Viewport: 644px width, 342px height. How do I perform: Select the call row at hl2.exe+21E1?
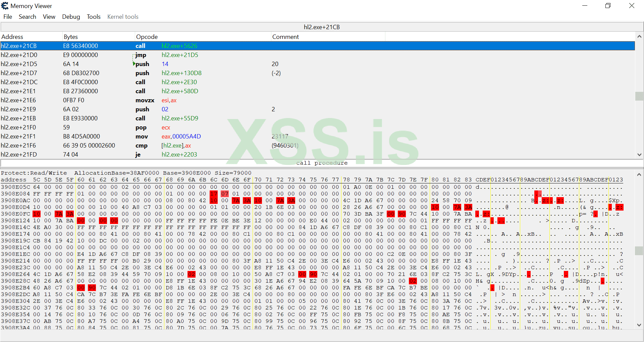[x=318, y=91]
